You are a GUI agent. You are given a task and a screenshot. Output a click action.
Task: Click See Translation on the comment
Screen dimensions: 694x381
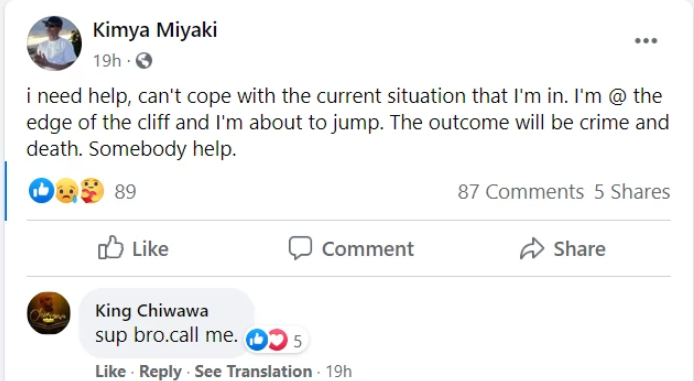point(253,371)
